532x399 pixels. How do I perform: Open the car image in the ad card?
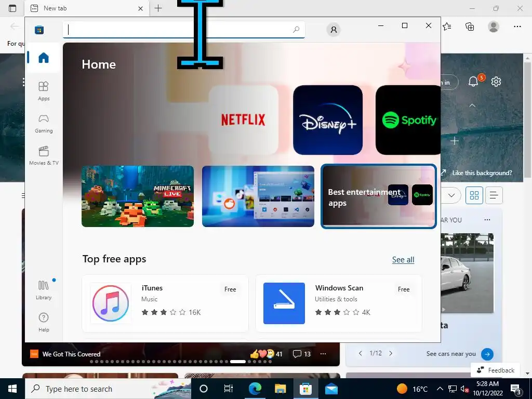[467, 273]
